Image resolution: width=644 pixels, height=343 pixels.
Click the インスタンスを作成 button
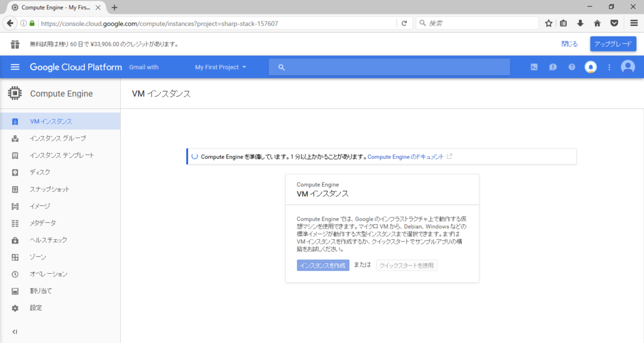click(x=323, y=266)
